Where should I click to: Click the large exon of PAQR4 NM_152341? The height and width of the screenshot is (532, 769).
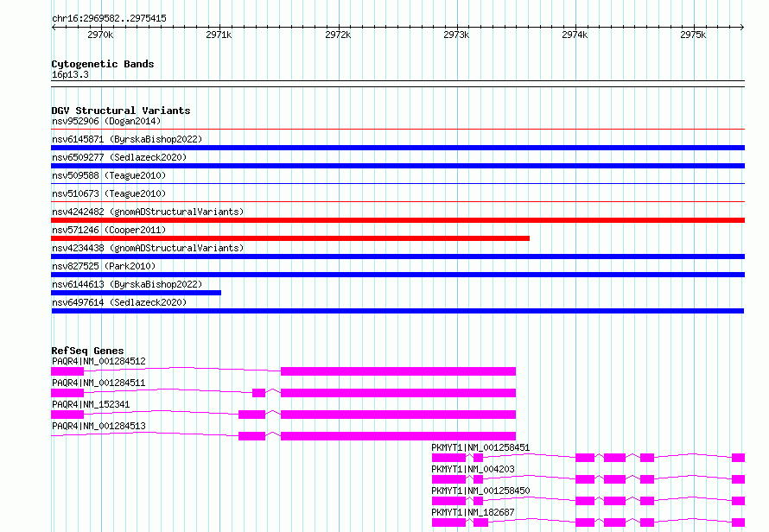398,415
